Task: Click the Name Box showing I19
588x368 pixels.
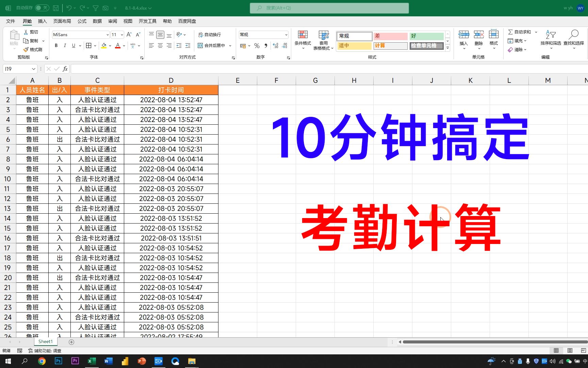Action: (20, 69)
